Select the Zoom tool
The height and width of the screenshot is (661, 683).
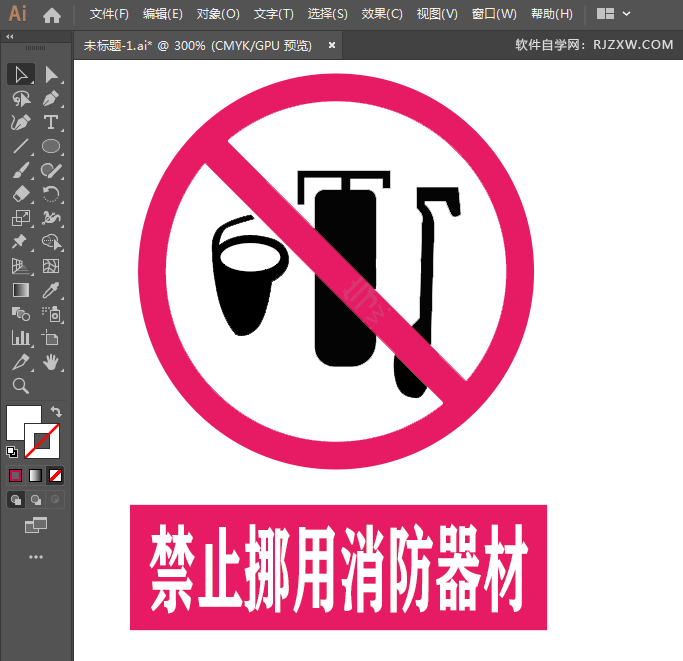[x=20, y=386]
